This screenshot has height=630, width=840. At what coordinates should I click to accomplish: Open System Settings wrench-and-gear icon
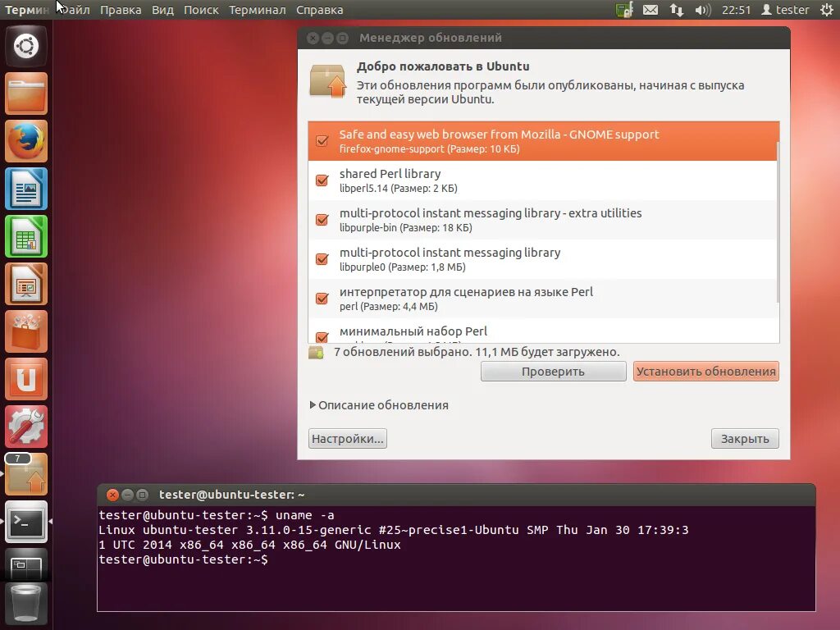tap(26, 427)
